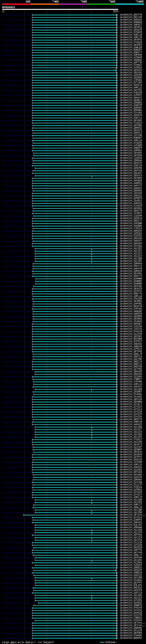146x644 pixels.
Task: Select UniRef100_P29511 label
Action: [131, 65]
